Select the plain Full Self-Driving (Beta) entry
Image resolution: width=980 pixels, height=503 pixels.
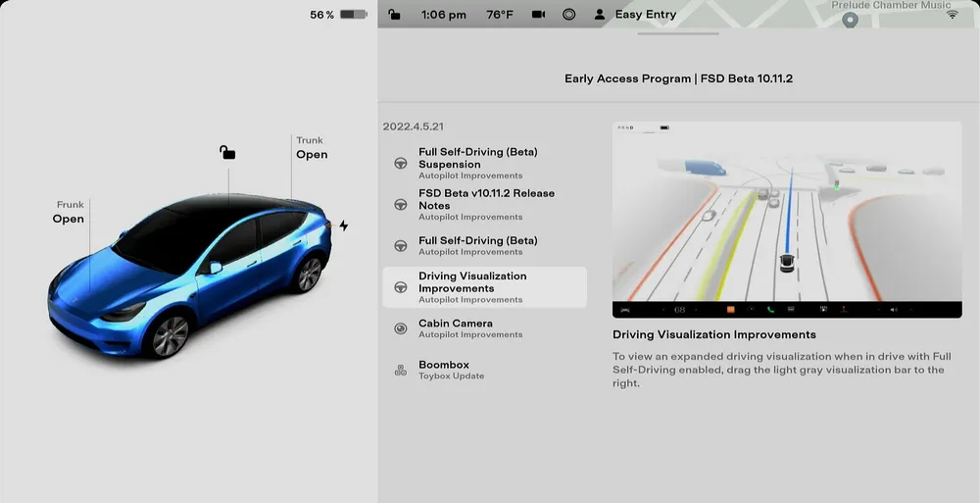click(485, 245)
